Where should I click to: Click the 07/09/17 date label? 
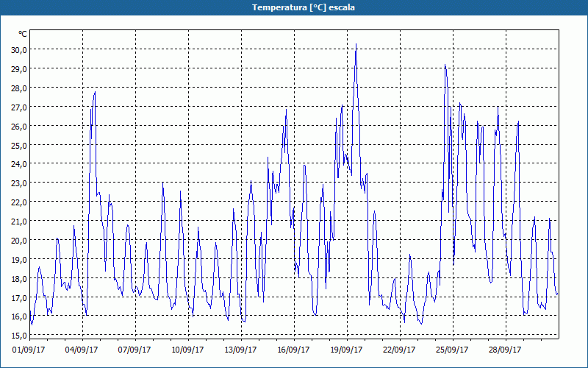135,350
